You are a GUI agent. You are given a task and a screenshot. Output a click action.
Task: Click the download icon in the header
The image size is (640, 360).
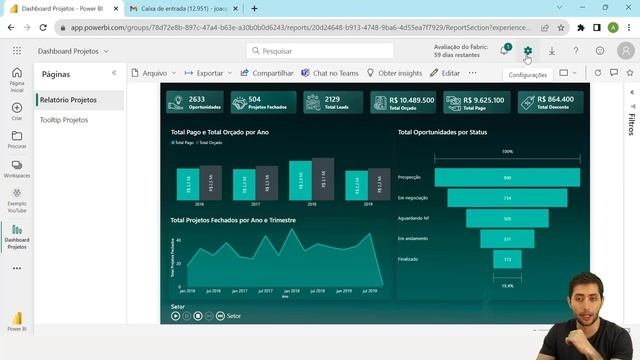[552, 51]
